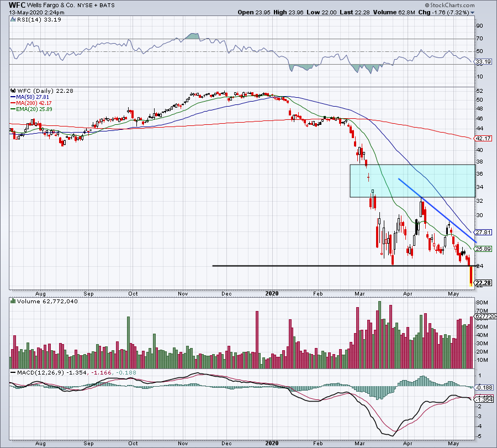
Task: Click the Nov label under the price panel
Action: pos(183,293)
